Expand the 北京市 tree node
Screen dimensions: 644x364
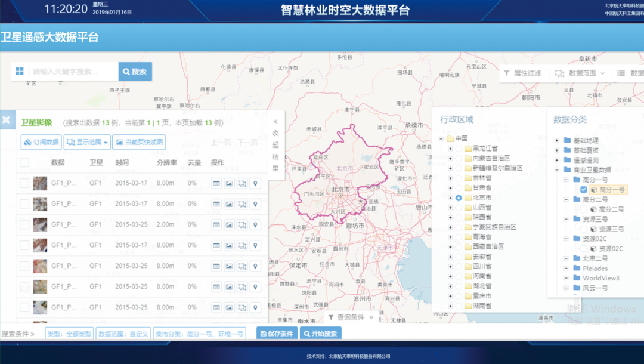pos(450,198)
